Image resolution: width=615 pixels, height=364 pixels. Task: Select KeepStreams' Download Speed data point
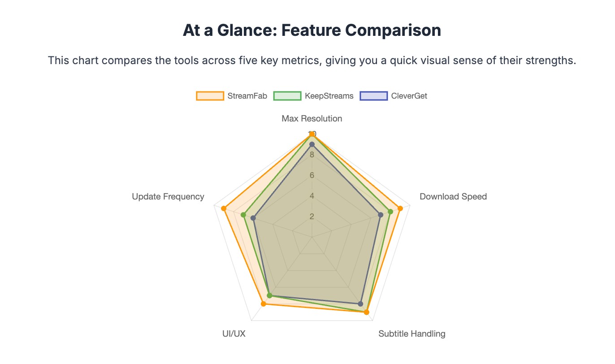coord(391,212)
